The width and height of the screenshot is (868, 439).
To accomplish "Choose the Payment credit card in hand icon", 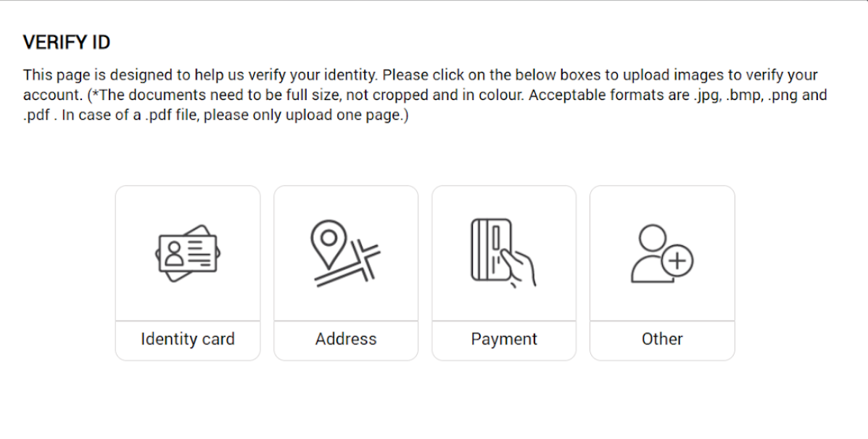I will [x=504, y=253].
